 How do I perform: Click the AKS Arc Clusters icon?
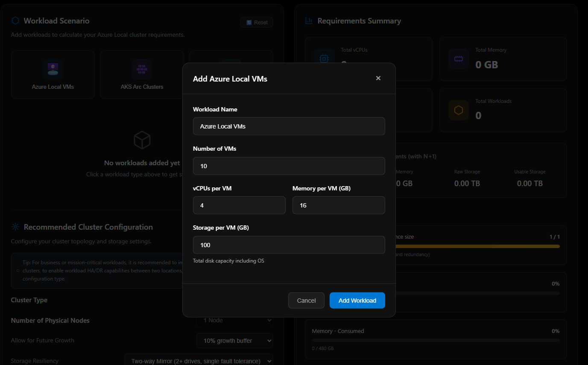tap(142, 69)
